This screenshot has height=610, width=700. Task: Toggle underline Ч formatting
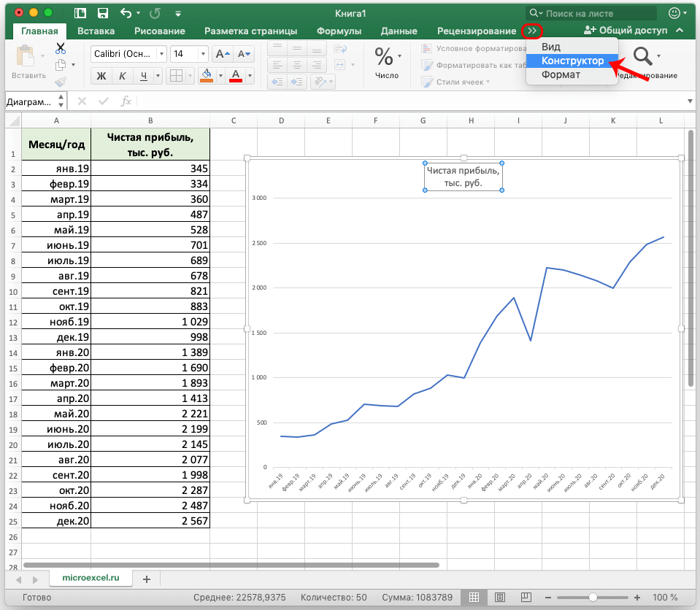[143, 76]
